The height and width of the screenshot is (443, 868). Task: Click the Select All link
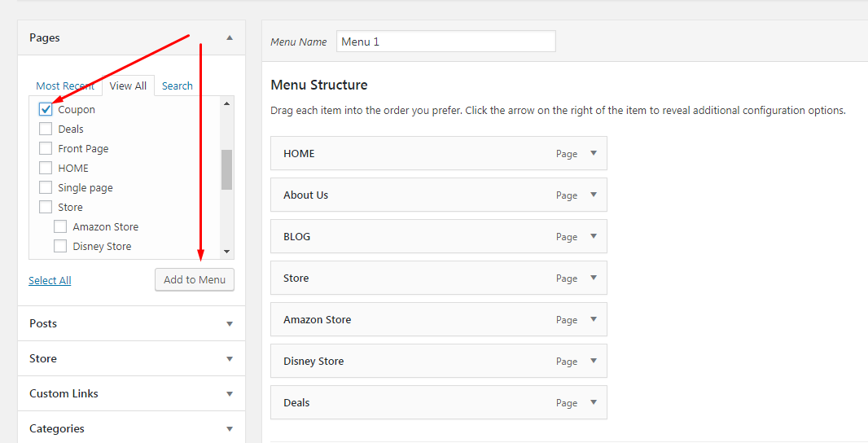(50, 280)
